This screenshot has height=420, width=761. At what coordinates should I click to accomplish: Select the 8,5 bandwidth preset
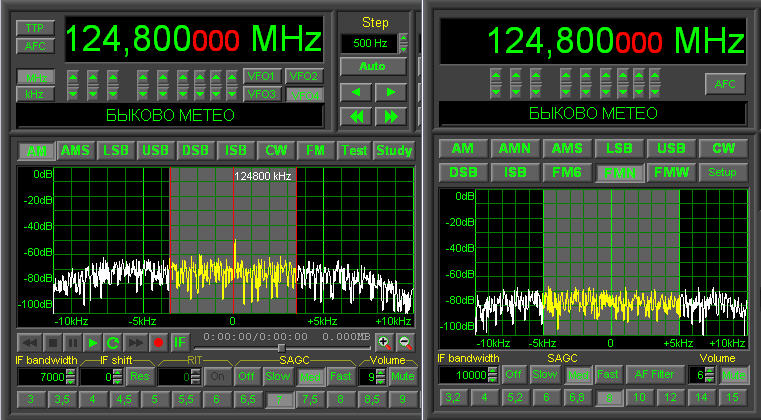click(x=372, y=399)
